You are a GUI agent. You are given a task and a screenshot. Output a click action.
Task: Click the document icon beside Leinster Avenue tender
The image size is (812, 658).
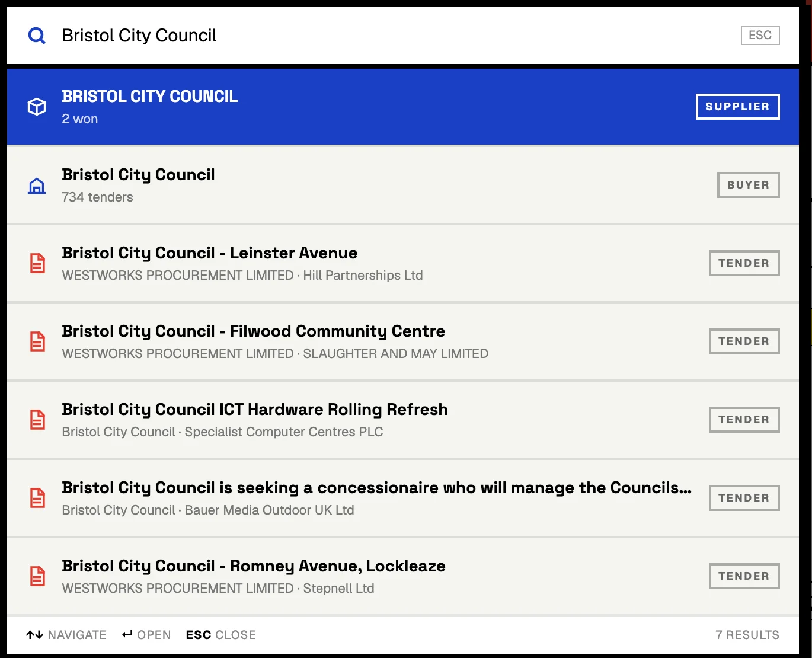pos(37,263)
